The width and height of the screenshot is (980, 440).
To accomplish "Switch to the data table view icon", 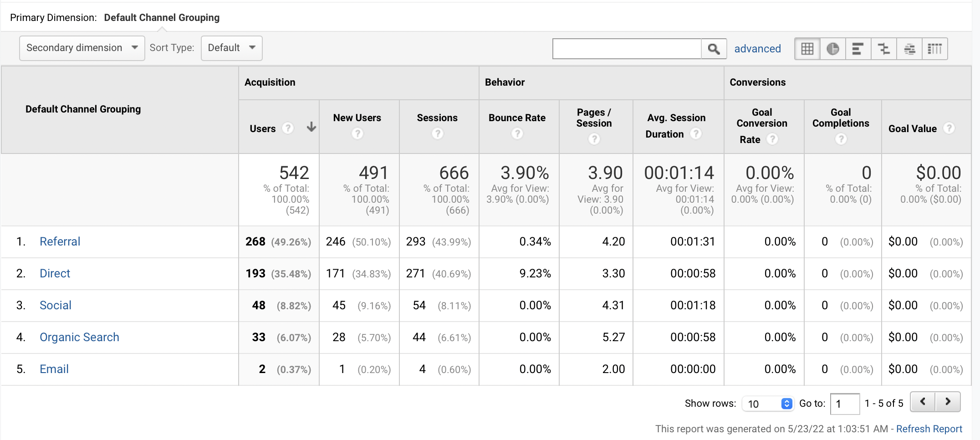I will click(x=807, y=49).
